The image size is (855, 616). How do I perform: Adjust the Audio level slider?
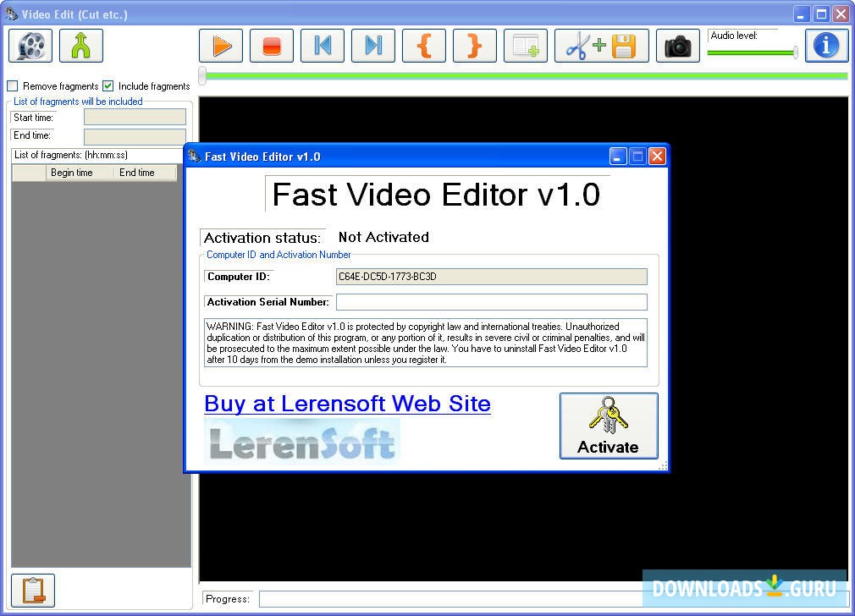(753, 52)
